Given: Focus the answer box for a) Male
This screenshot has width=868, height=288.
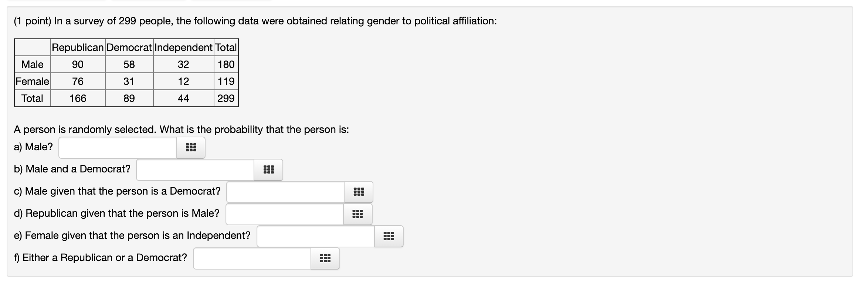Looking at the screenshot, I should (118, 148).
